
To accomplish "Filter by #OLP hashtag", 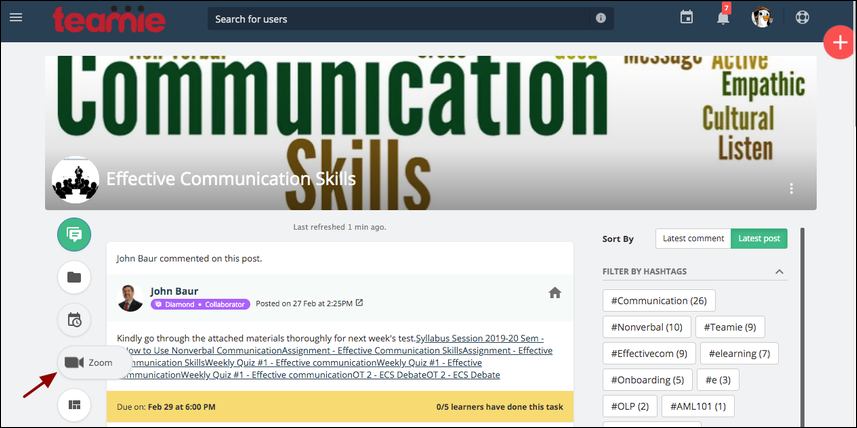I will [630, 406].
